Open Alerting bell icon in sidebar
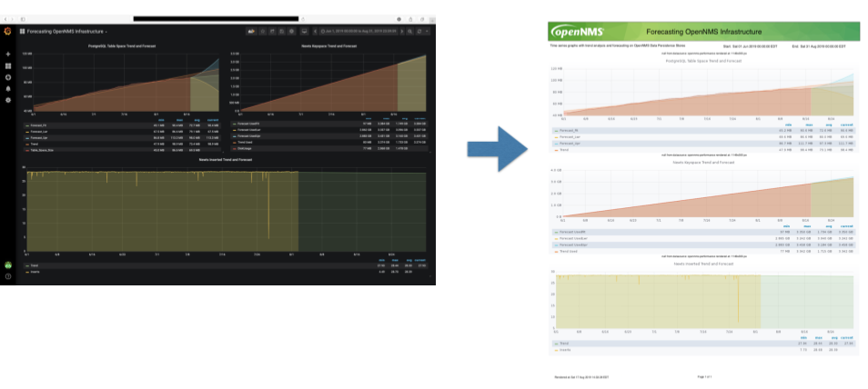 pyautogui.click(x=8, y=89)
